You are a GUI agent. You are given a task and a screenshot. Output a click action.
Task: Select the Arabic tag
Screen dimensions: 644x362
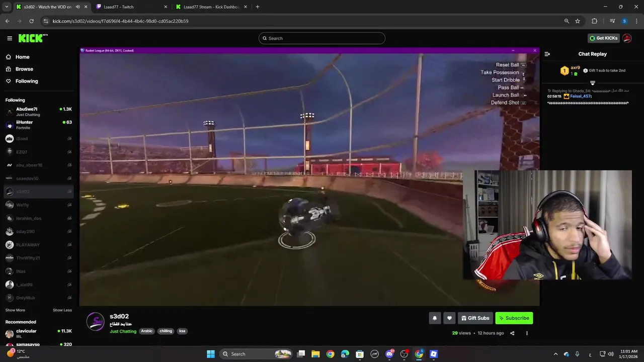[x=146, y=331]
